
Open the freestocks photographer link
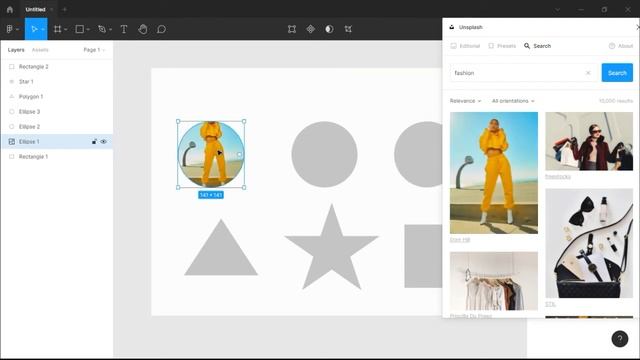pyautogui.click(x=558, y=176)
